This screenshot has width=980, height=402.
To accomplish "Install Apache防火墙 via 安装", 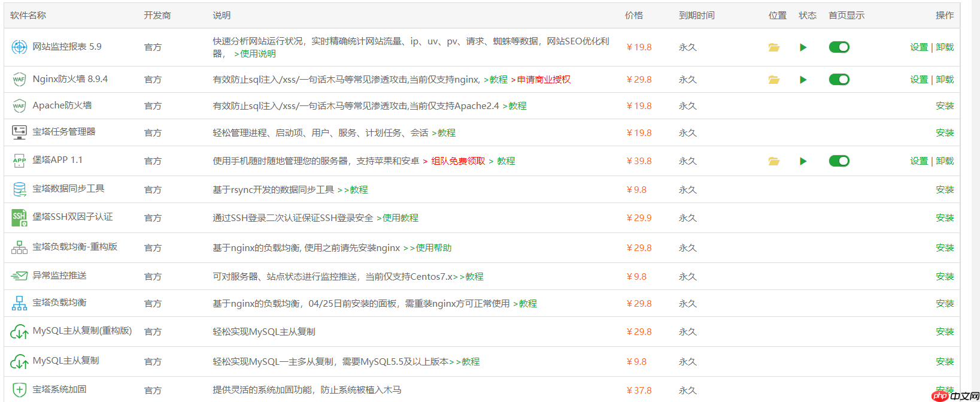I will click(945, 106).
